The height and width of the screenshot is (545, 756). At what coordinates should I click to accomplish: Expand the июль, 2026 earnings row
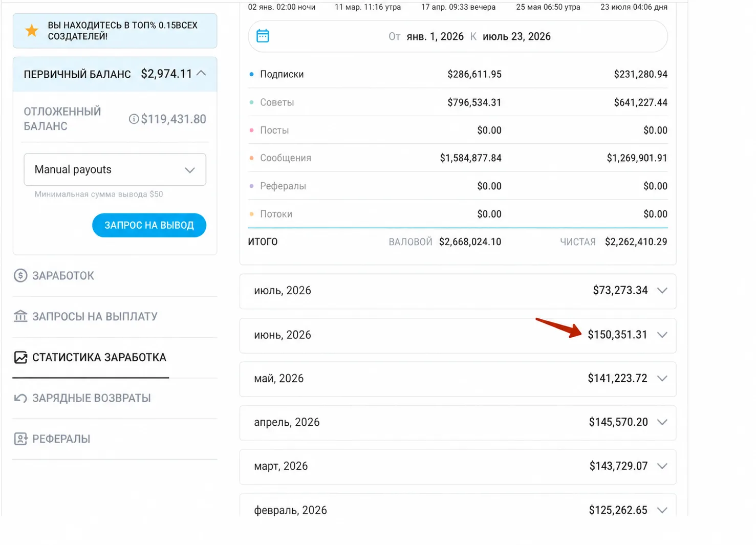[458, 291]
